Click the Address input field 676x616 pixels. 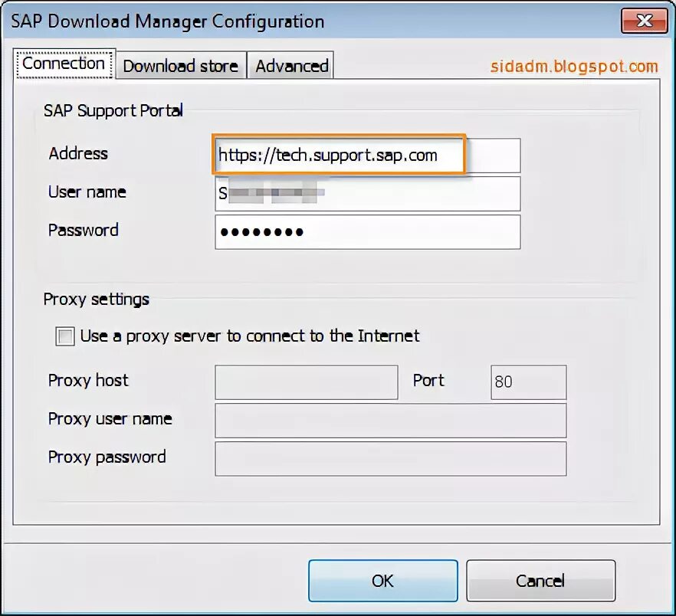coord(367,156)
